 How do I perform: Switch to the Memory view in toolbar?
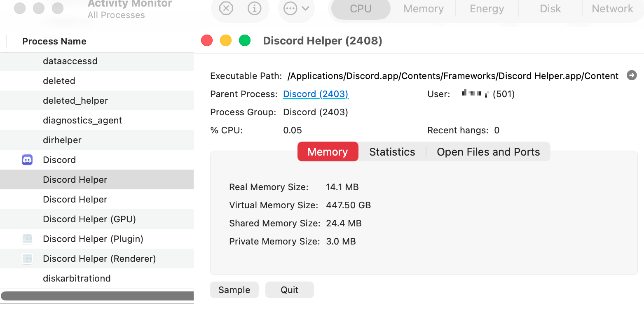click(423, 8)
